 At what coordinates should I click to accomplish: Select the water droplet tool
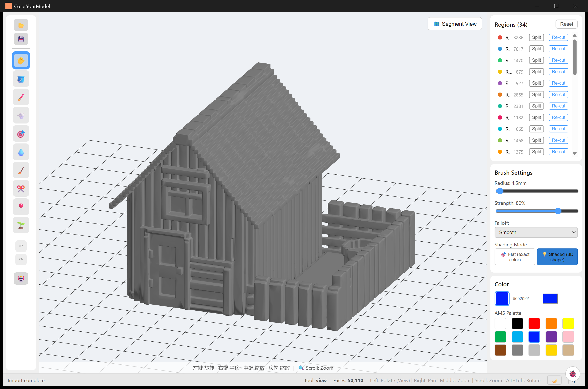[21, 152]
